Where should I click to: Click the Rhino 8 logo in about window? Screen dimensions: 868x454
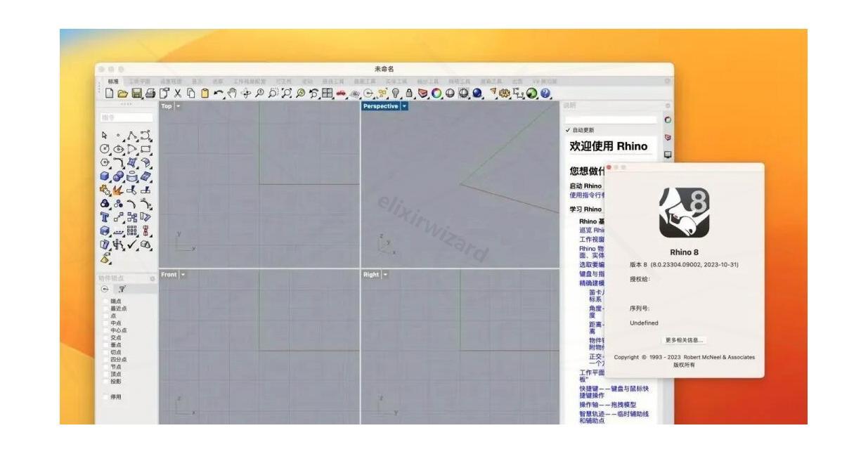coord(684,213)
